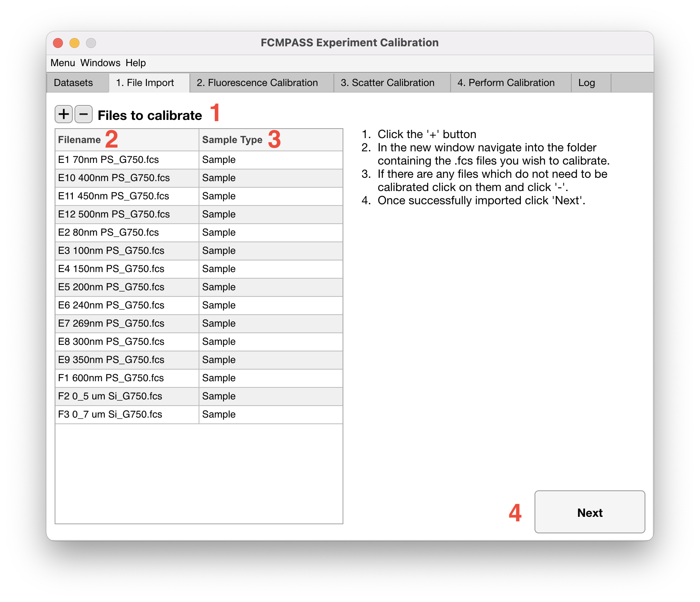700x602 pixels.
Task: Select file F1 600nm PS_G750.fcs
Action: pyautogui.click(x=127, y=378)
